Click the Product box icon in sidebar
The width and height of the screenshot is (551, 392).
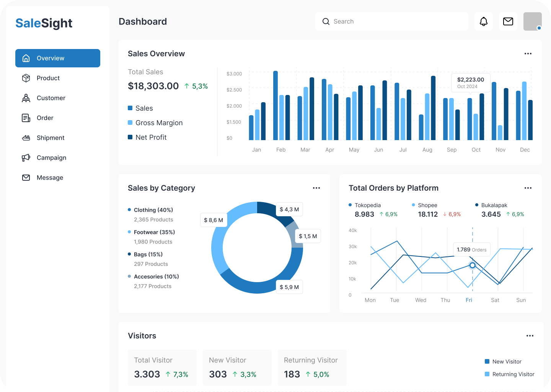(x=26, y=78)
